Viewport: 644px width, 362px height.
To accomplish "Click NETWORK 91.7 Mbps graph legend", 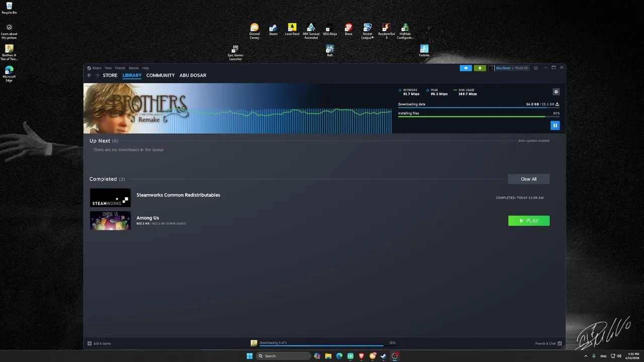I will tap(409, 92).
